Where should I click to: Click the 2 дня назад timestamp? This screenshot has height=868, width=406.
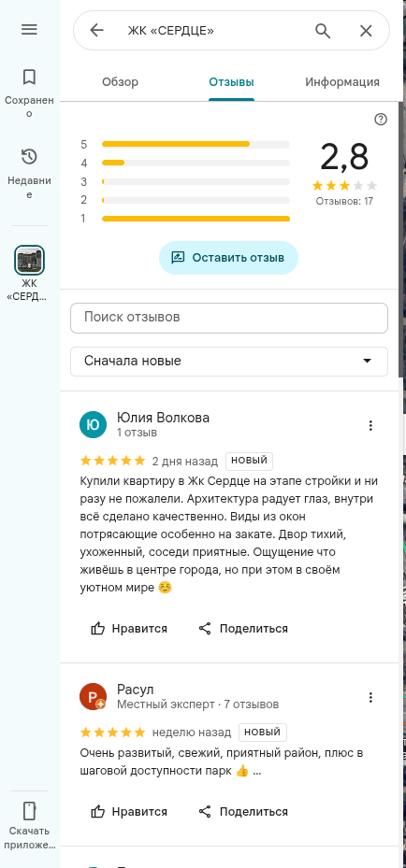tap(183, 461)
